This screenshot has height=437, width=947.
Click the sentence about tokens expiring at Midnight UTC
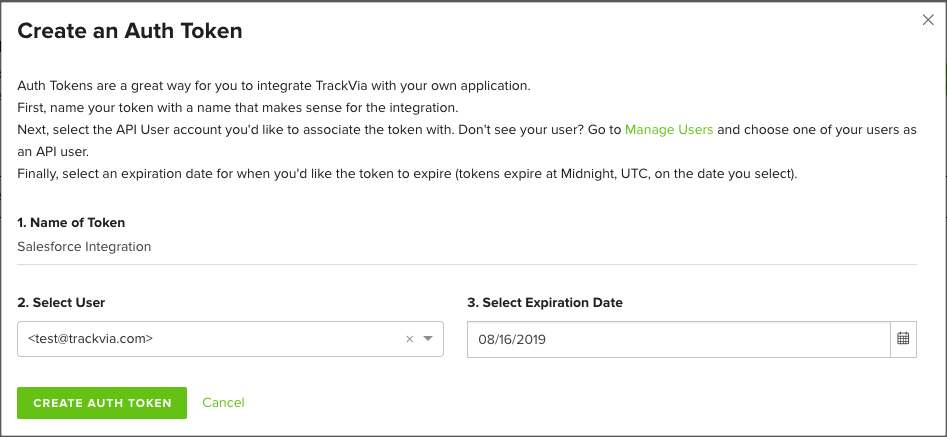click(x=408, y=174)
